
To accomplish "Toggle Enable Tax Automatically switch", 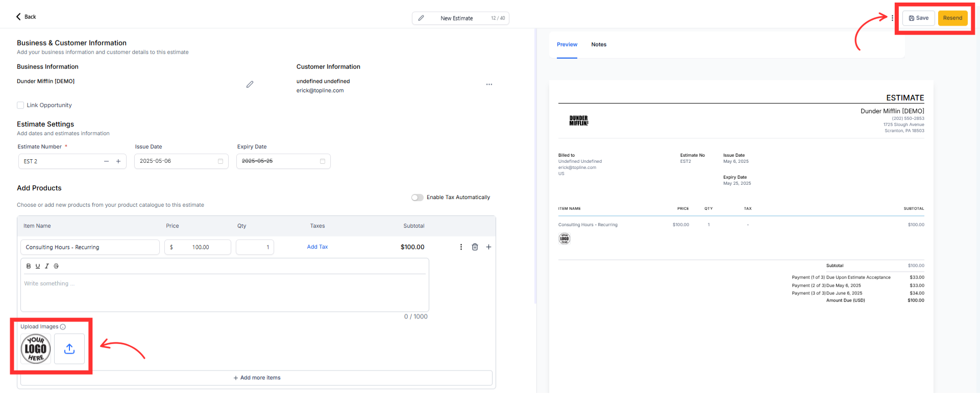I will click(x=418, y=197).
